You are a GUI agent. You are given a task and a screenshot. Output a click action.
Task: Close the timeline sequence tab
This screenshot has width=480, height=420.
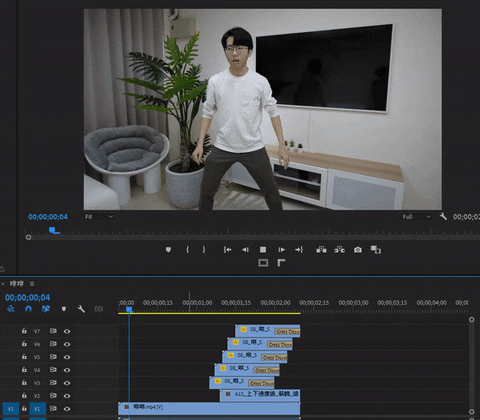(3, 284)
